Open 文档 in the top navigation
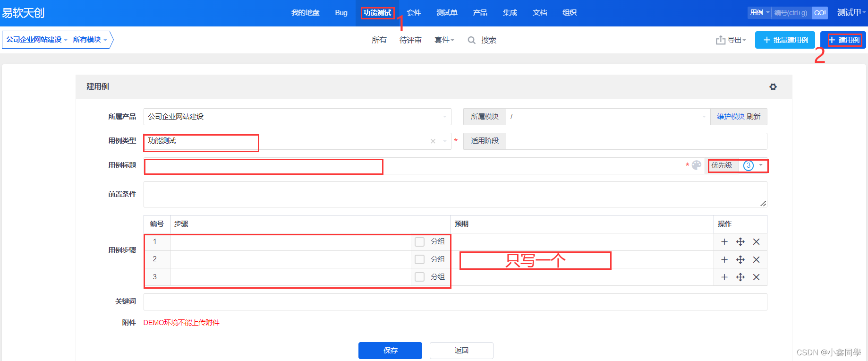868x361 pixels. pyautogui.click(x=540, y=13)
